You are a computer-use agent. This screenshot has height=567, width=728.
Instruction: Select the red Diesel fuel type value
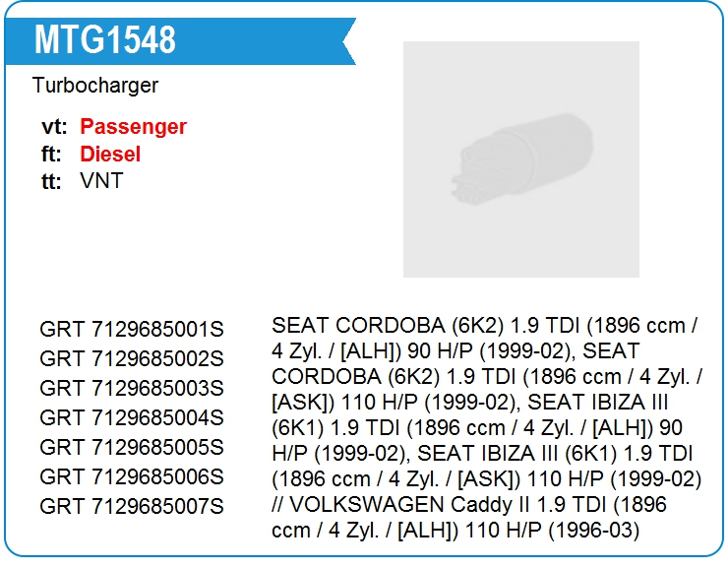click(x=110, y=155)
